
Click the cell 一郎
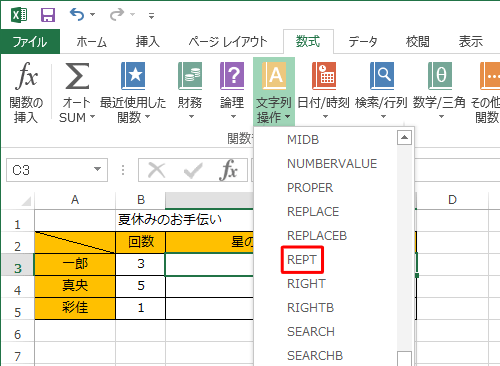tap(75, 264)
